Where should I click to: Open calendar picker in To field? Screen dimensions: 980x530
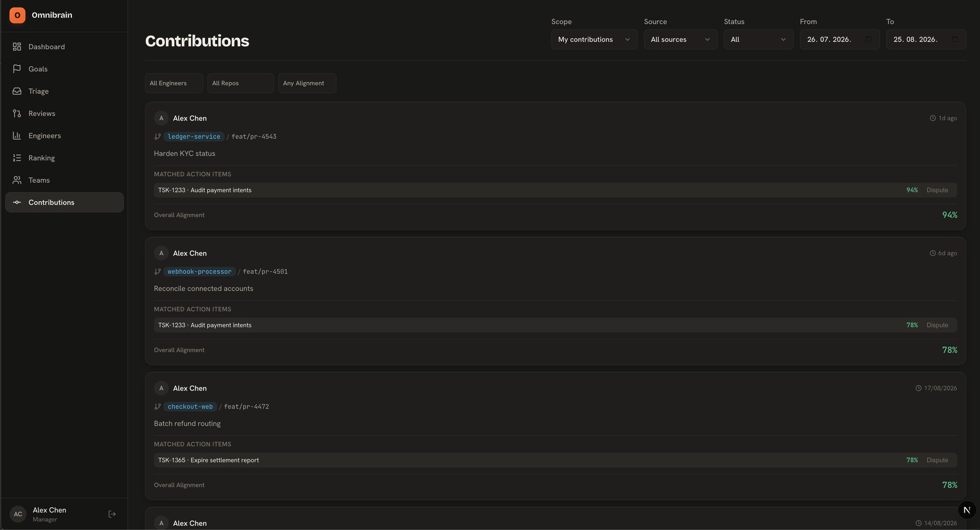[x=954, y=40]
